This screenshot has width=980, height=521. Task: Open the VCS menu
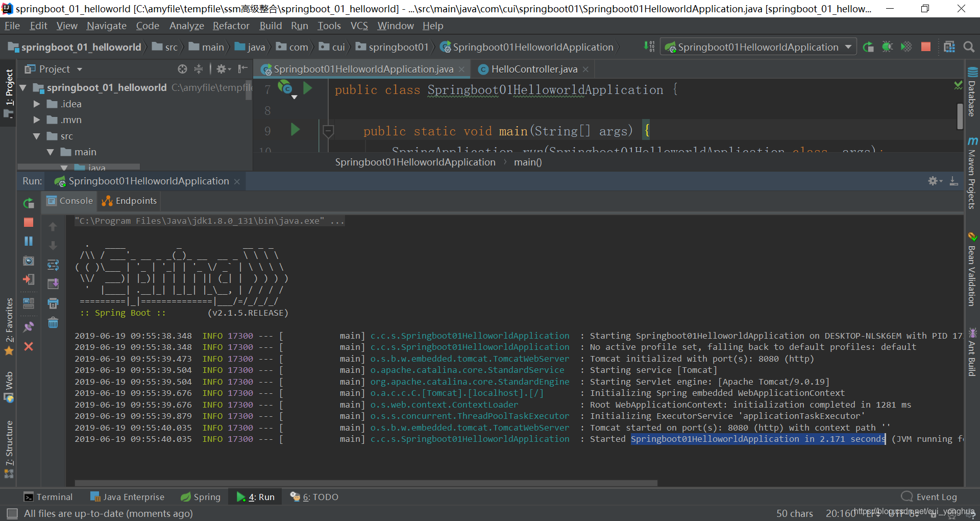[359, 26]
